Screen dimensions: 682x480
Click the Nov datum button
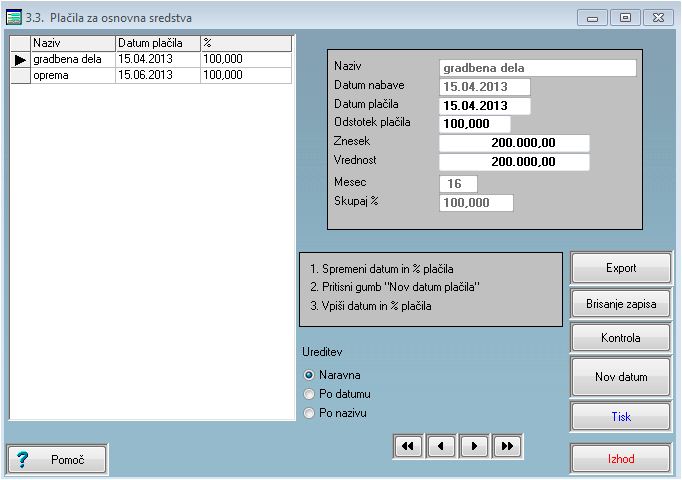pyautogui.click(x=620, y=377)
